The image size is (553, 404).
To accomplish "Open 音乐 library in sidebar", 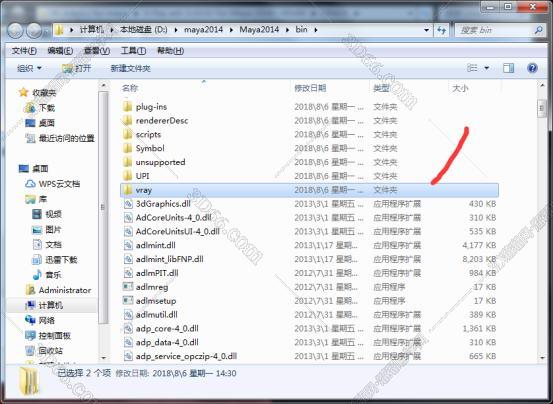I will [x=53, y=275].
